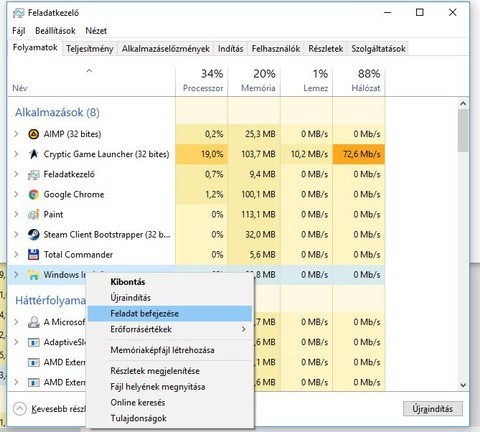Click the Steam Client Bootstrapper icon
480x432 pixels.
pos(33,235)
